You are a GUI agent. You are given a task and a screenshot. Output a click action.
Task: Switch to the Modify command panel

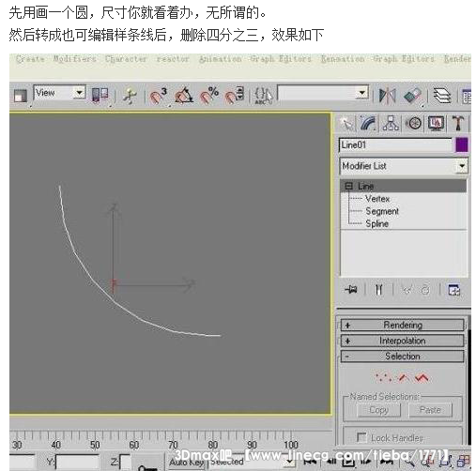pos(368,123)
